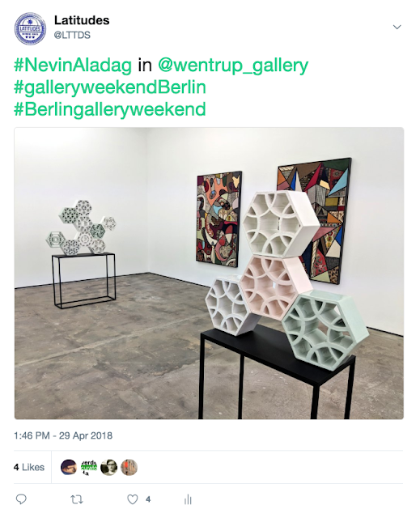420x518 pixels.
Task: Click the @LTTDS handle
Action: click(72, 35)
